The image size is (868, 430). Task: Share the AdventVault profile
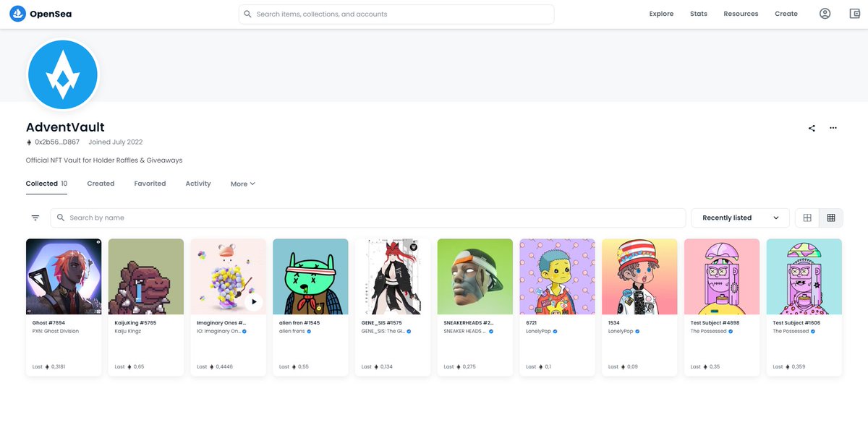812,128
